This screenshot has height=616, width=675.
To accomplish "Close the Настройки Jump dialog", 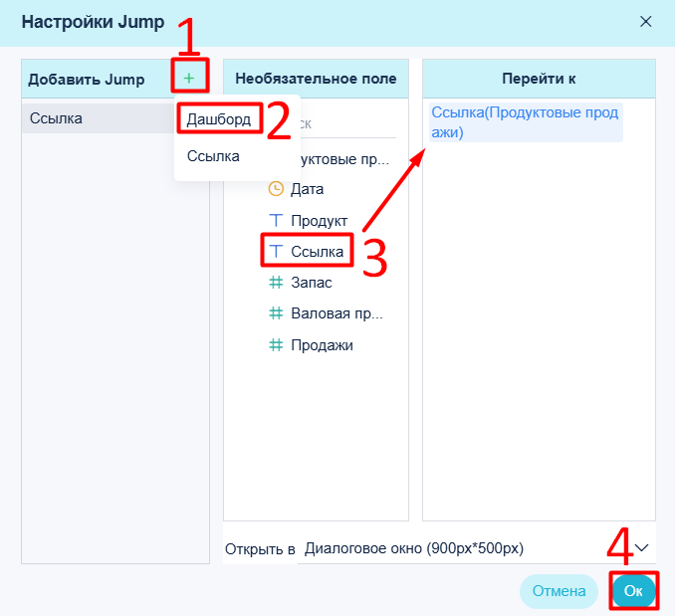I will [x=646, y=22].
